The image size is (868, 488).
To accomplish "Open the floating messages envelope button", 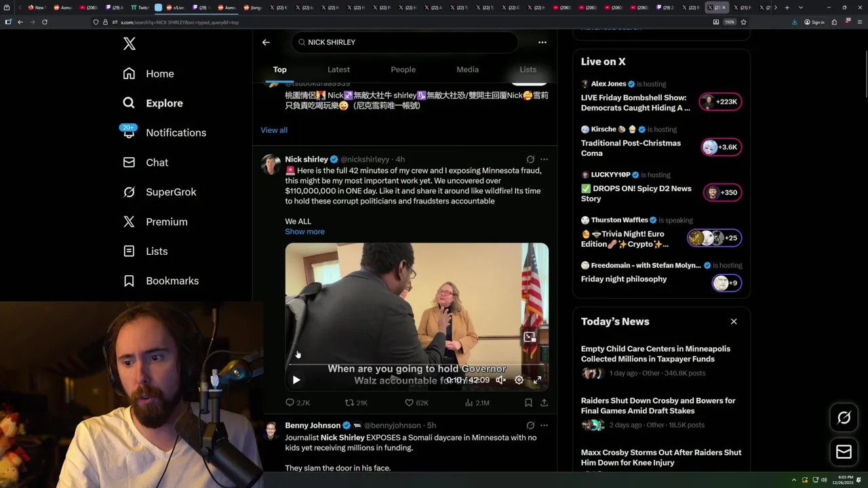I will coord(844,451).
